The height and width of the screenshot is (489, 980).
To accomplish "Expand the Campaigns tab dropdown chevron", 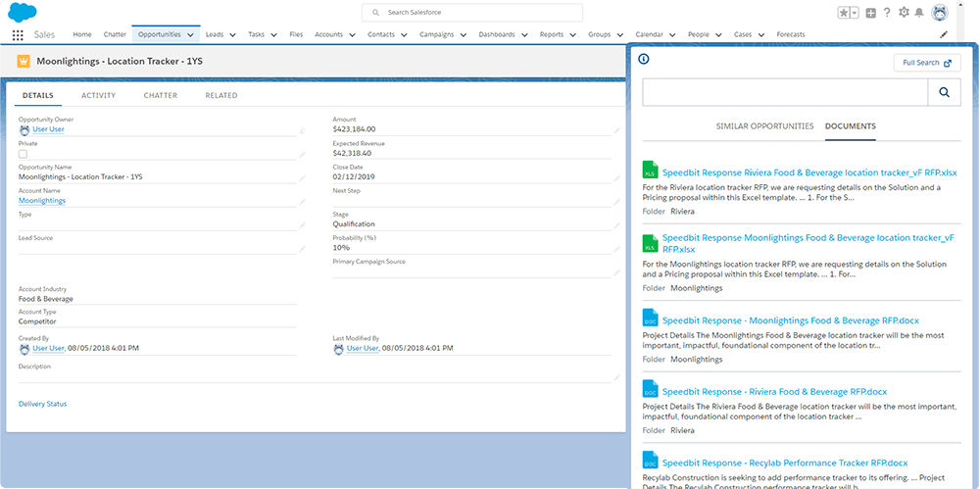I will pyautogui.click(x=464, y=35).
